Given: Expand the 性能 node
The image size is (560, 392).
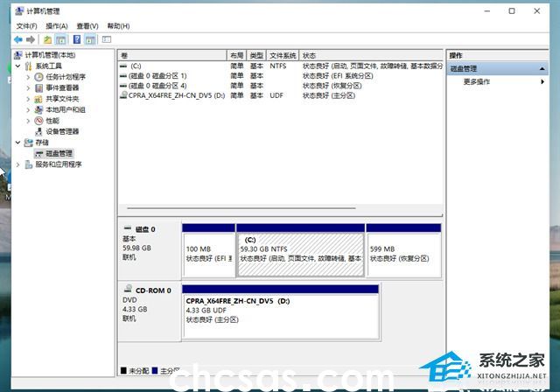Looking at the screenshot, I should [x=28, y=121].
